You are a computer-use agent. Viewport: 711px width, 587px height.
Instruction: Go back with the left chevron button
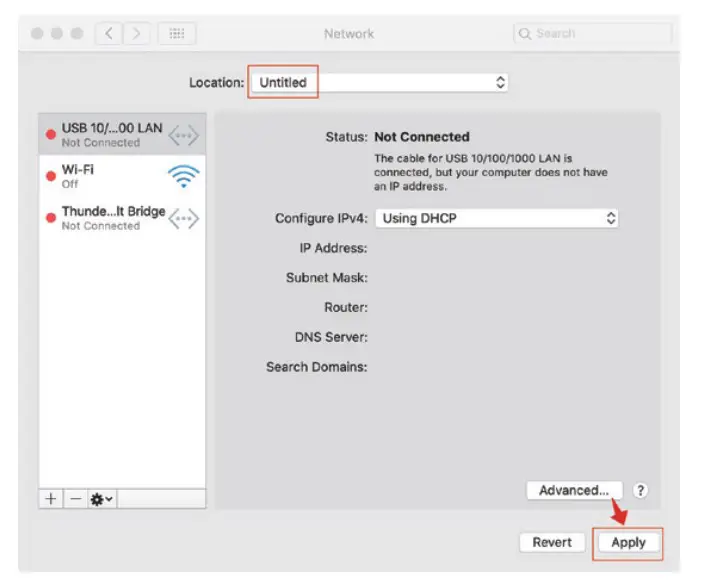(109, 34)
